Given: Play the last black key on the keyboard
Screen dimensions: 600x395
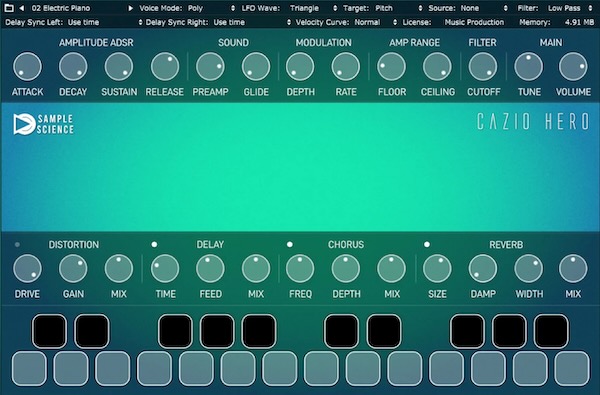Looking at the screenshot, I should [551, 331].
